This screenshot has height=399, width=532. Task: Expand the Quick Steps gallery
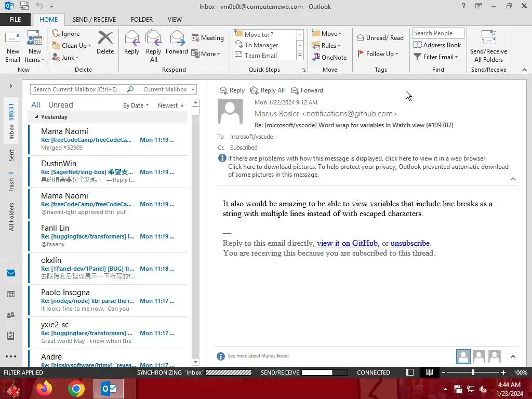[x=300, y=55]
